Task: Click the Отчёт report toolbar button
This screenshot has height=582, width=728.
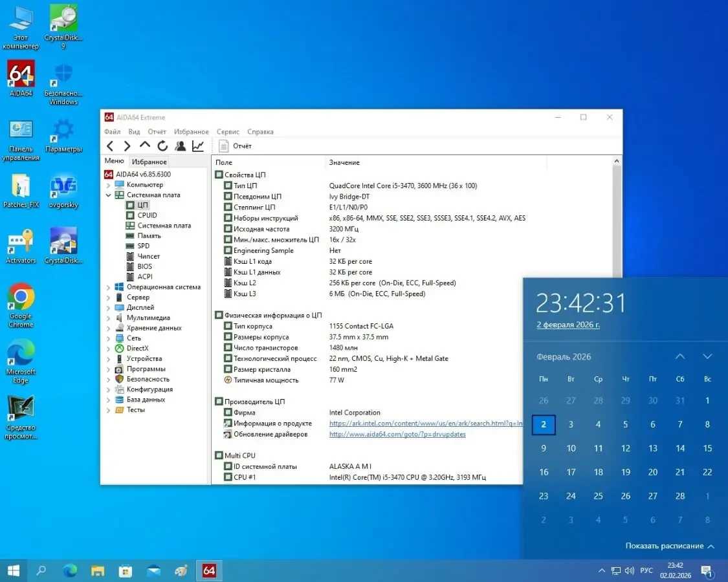Action: (235, 146)
